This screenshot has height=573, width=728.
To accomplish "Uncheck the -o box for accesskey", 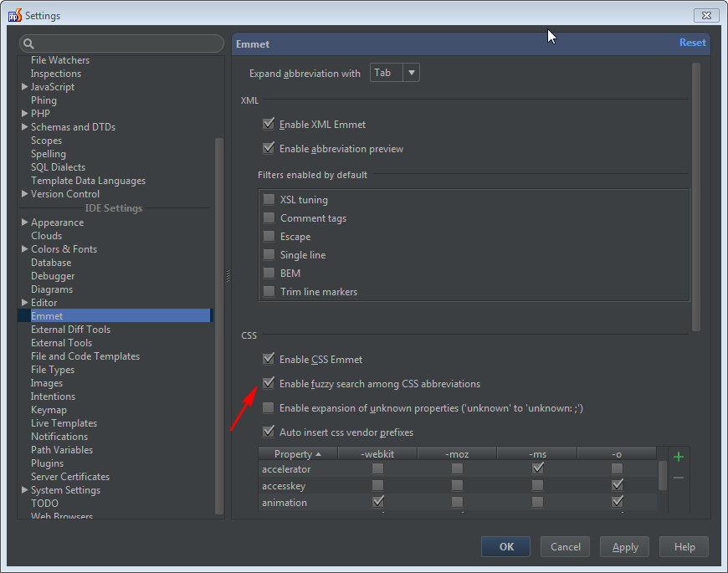I will click(618, 485).
